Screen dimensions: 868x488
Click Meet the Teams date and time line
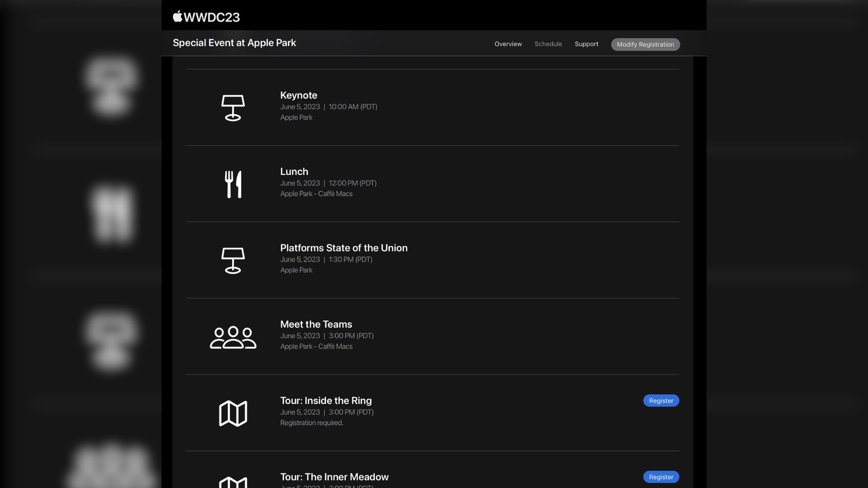pyautogui.click(x=327, y=336)
